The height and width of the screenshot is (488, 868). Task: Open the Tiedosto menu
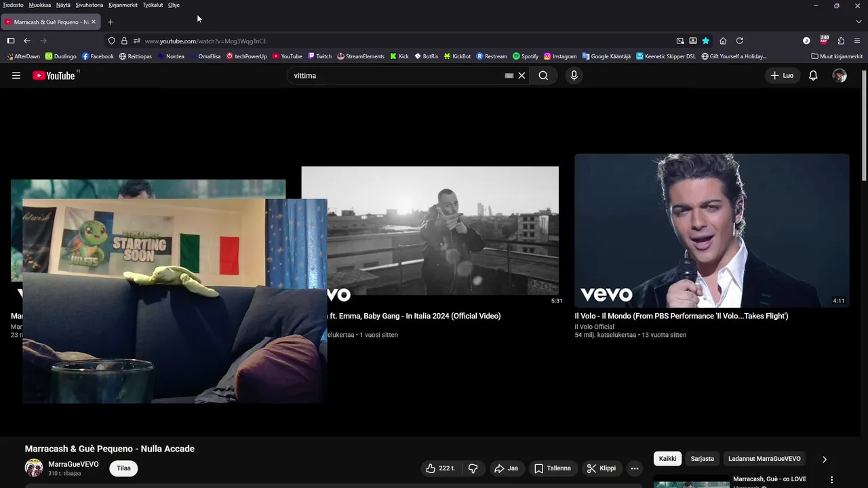point(13,5)
